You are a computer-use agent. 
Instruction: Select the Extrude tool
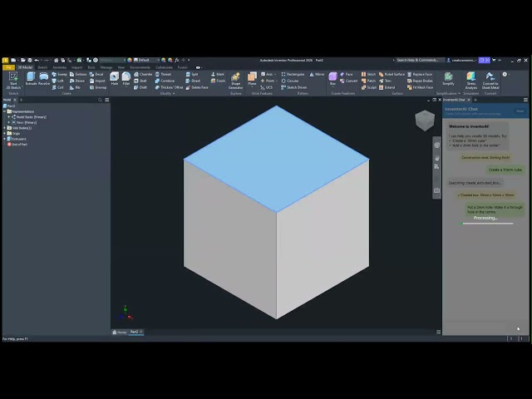tap(31, 79)
